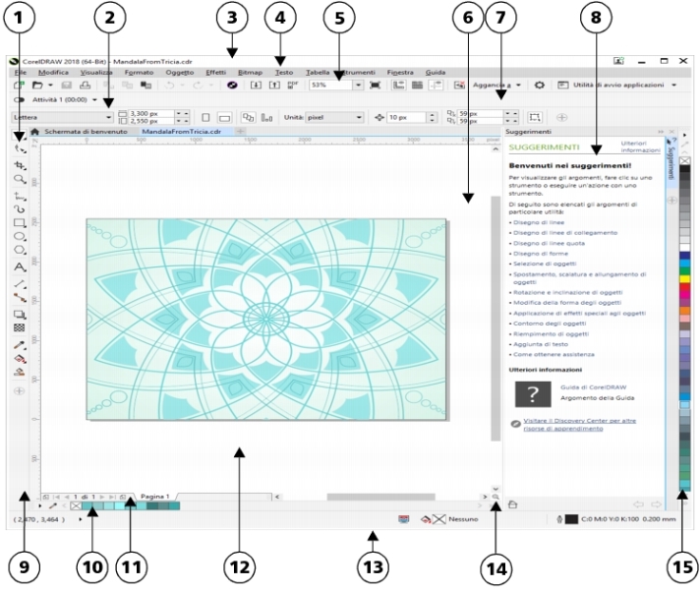Select the Zoom magnifier tool
The height and width of the screenshot is (590, 700).
click(x=20, y=180)
